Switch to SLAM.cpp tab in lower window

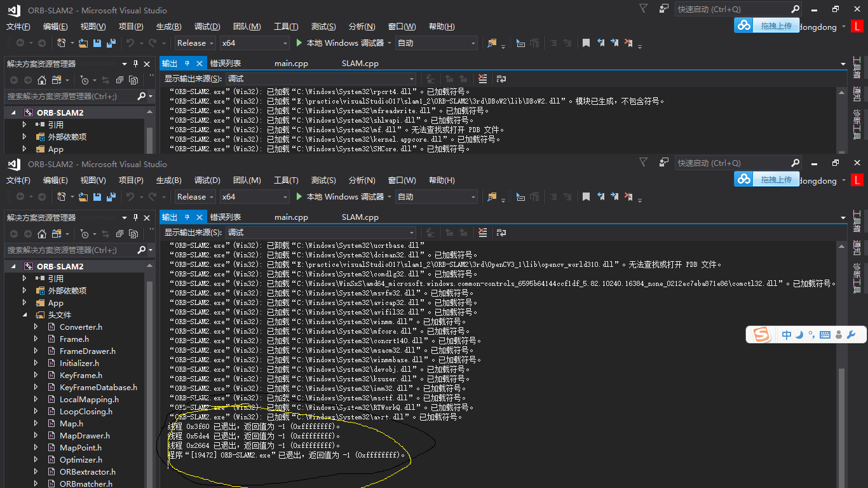[x=360, y=217]
